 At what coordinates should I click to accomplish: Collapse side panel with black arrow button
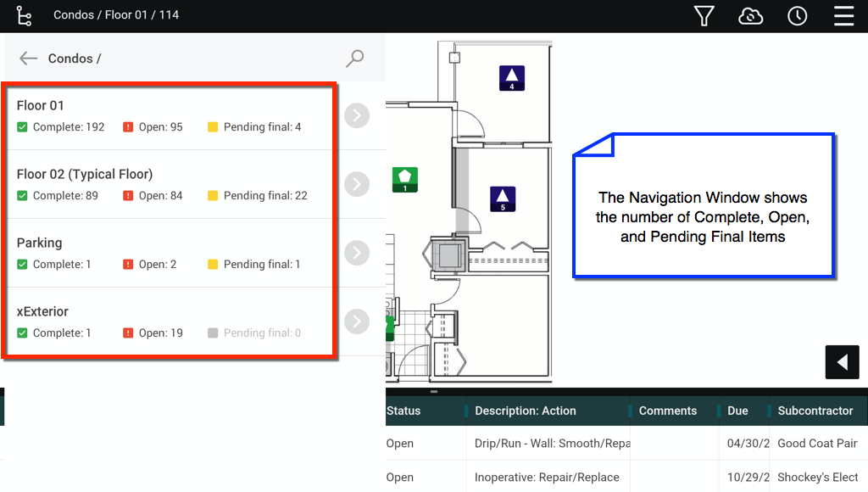(842, 362)
